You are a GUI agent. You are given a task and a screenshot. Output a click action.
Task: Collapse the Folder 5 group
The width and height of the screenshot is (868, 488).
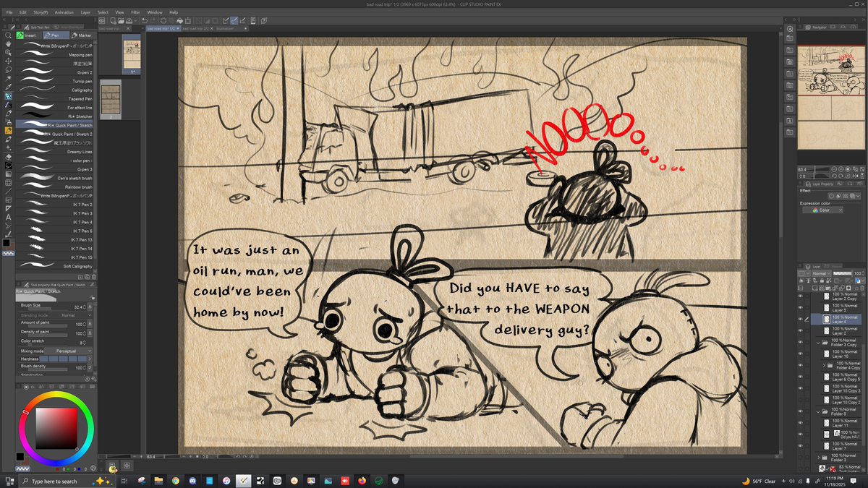pos(817,411)
